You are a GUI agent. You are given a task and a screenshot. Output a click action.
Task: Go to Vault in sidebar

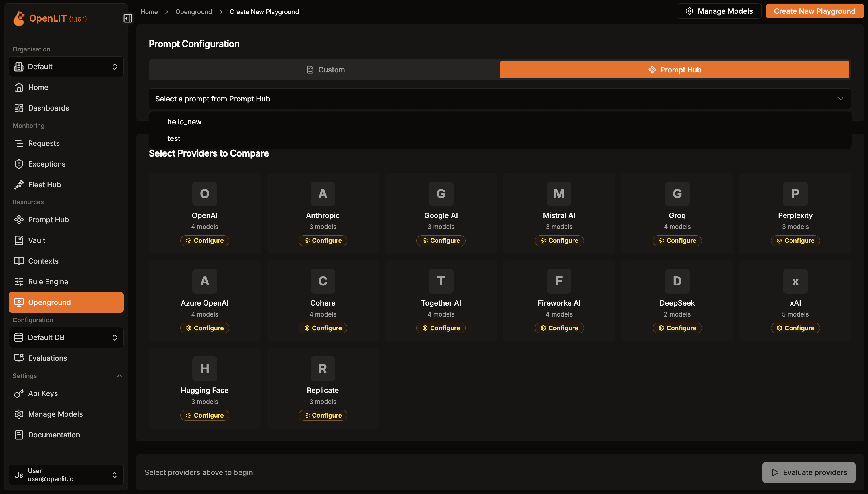click(x=36, y=240)
